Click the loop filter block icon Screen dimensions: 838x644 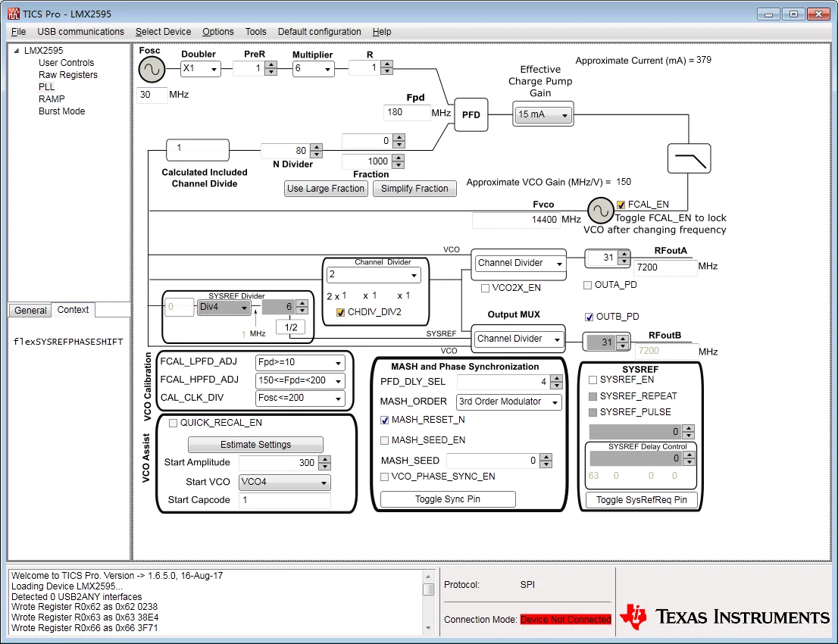(x=689, y=158)
